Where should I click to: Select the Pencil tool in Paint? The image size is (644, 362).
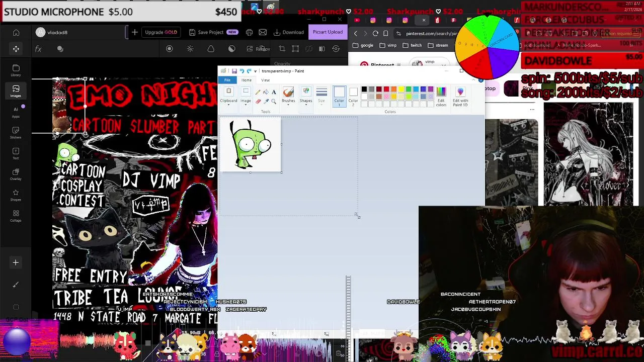pos(258,92)
